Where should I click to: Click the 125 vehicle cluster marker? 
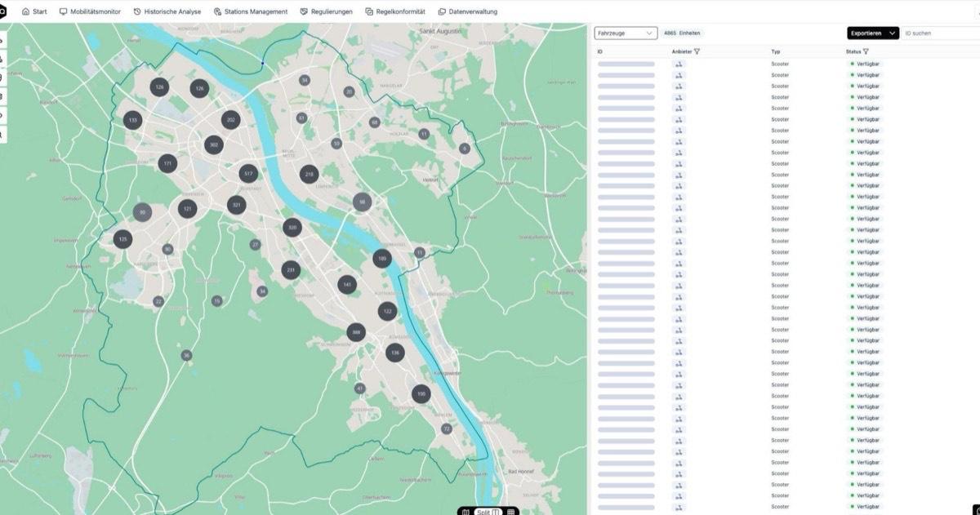tap(123, 239)
